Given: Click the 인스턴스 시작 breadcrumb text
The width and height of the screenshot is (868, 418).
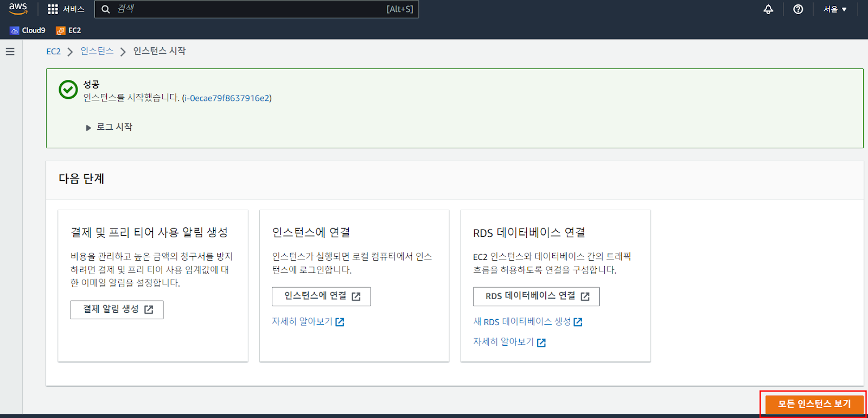Looking at the screenshot, I should [x=159, y=51].
